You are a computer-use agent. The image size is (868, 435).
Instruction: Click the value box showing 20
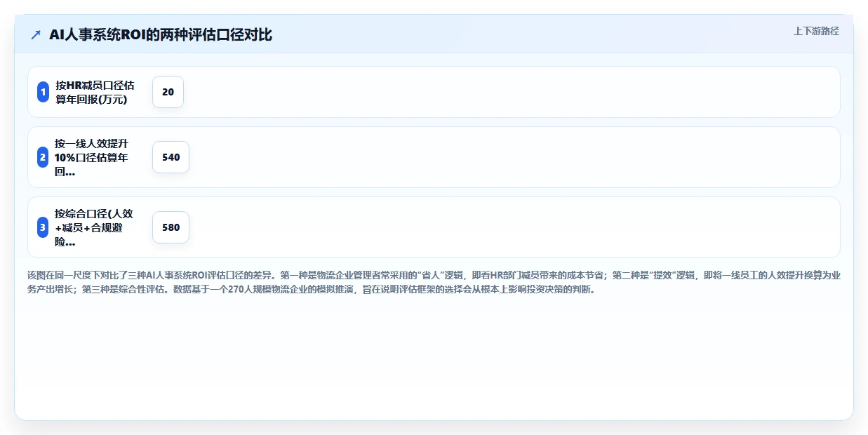tap(168, 92)
